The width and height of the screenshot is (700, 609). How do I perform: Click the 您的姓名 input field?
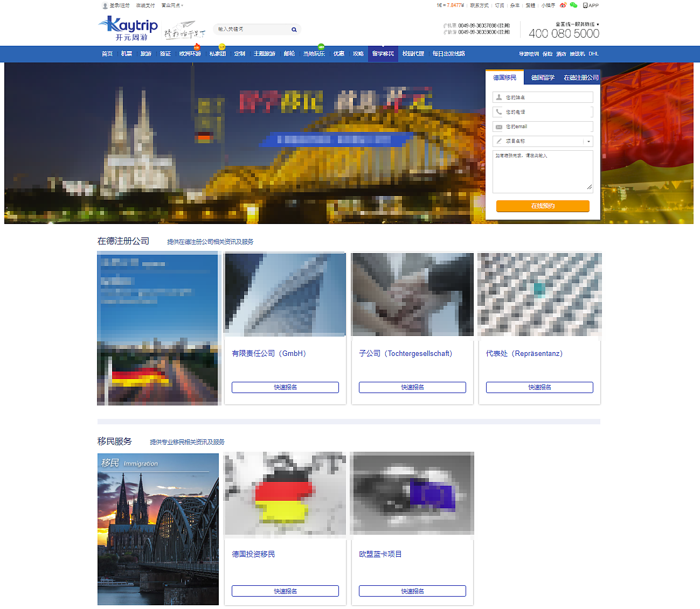pos(547,97)
